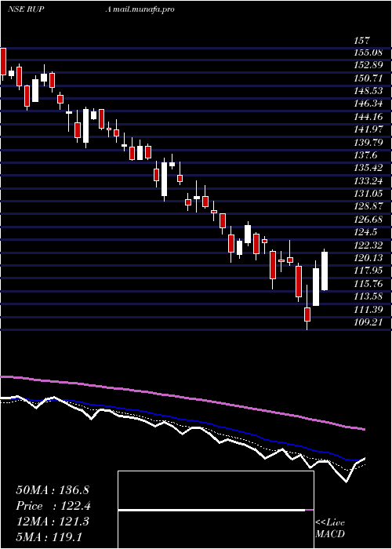392x549 pixels.
Task: Click the 122.32 price level label
Action: (x=368, y=245)
